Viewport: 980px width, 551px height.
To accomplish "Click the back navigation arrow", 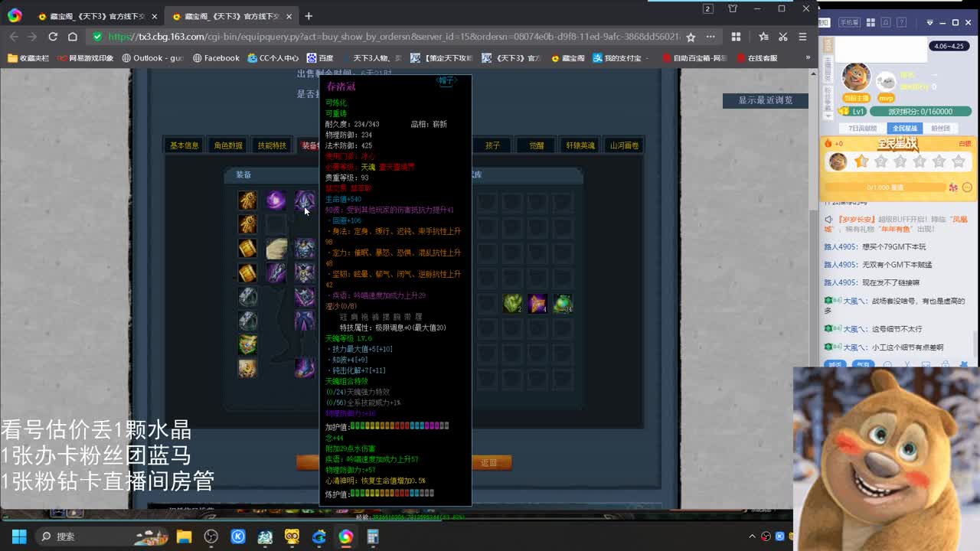I will coord(14,37).
